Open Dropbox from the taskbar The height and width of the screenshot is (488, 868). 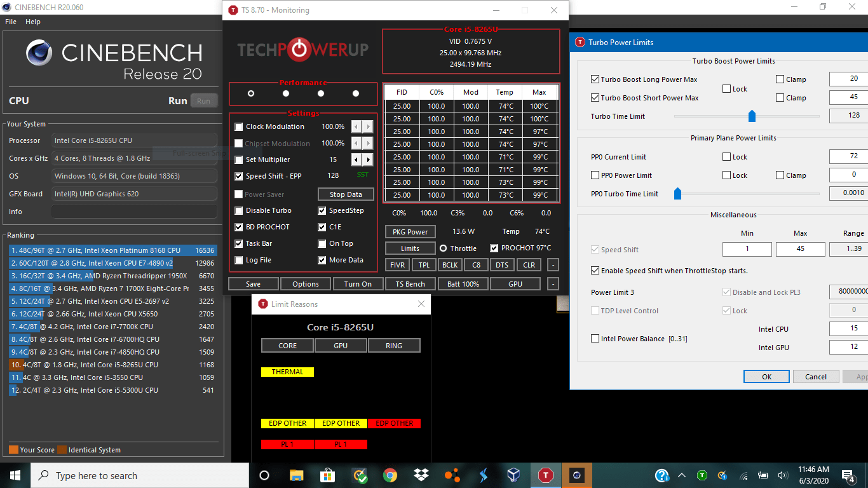(x=421, y=475)
